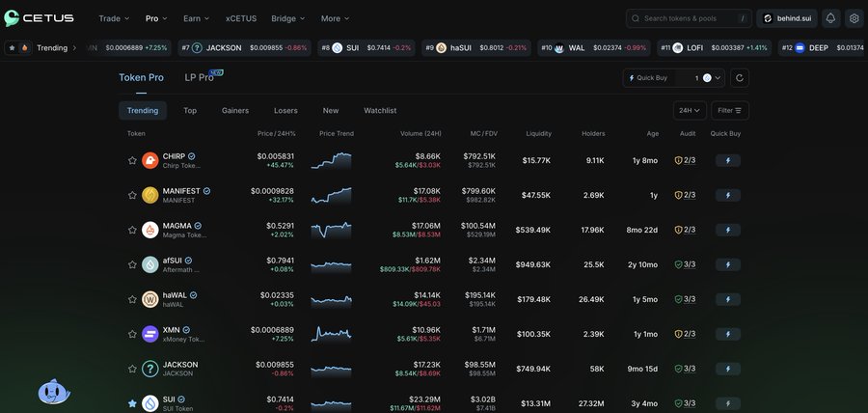868x413 pixels.
Task: Open the Earn dropdown menu
Action: [x=197, y=18]
